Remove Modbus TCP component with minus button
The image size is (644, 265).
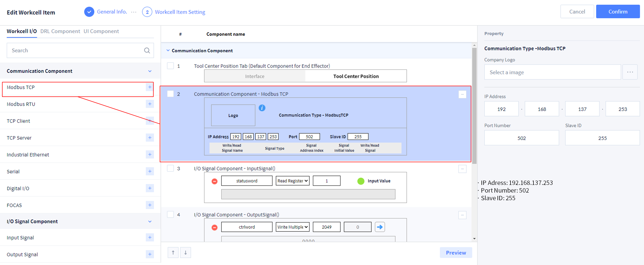point(462,94)
